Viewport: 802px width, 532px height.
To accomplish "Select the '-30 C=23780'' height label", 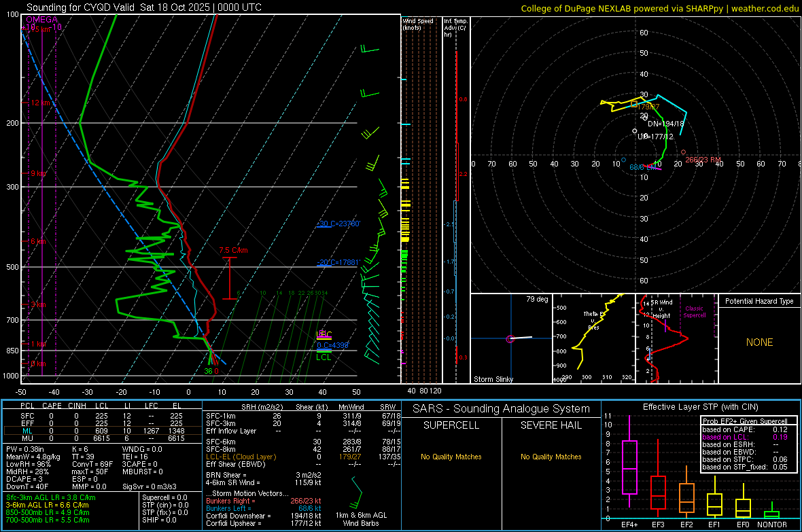I will tap(338, 224).
